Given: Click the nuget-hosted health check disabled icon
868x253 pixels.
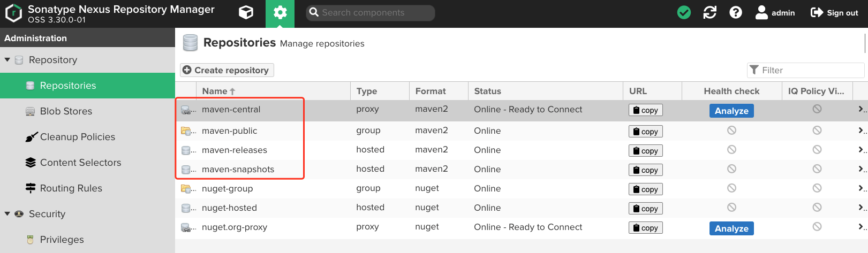Looking at the screenshot, I should [731, 208].
